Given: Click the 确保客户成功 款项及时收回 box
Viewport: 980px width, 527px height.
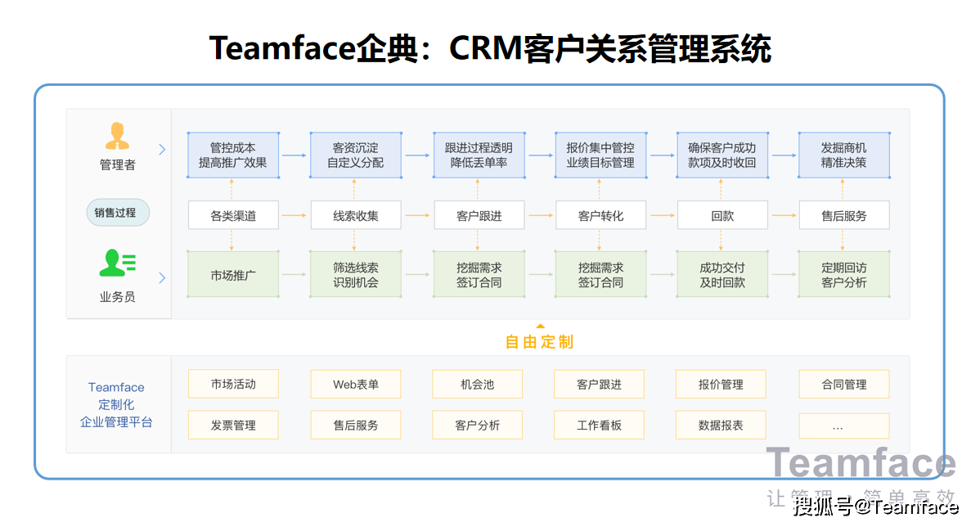Looking at the screenshot, I should point(722,155).
